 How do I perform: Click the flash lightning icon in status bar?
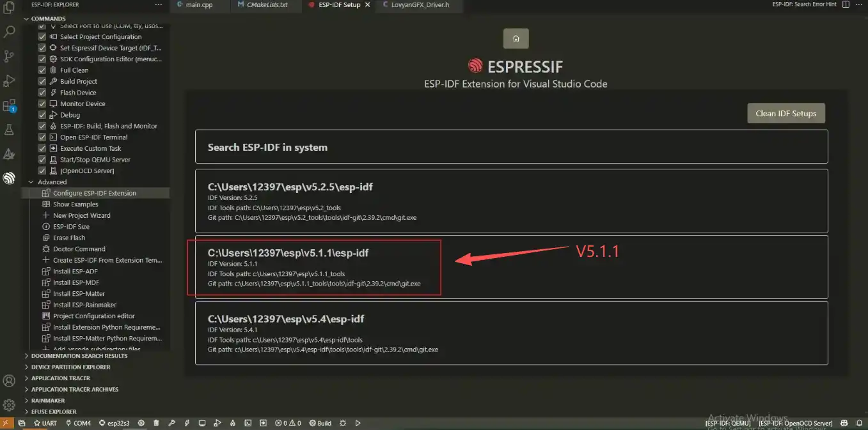187,423
